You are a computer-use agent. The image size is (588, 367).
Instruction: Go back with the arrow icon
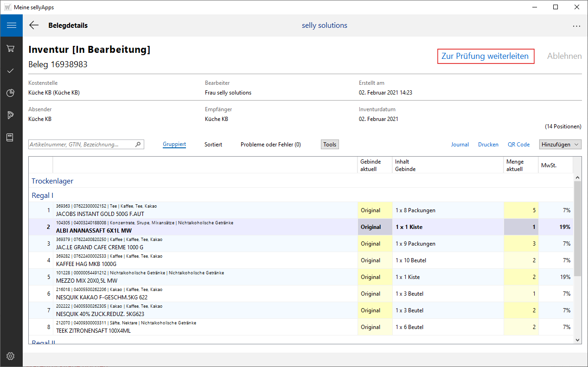point(34,25)
